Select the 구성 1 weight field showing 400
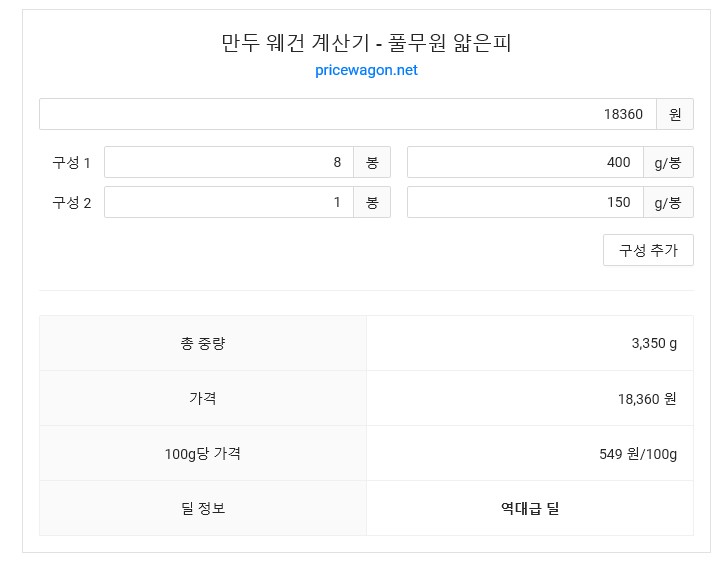Viewport: 726px width, 564px height. tap(525, 162)
